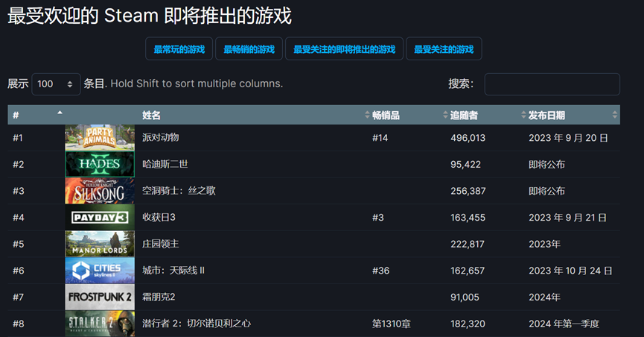Screen dimensions: 644x337
Task: Sort by the # rank column header
Action: 37,115
